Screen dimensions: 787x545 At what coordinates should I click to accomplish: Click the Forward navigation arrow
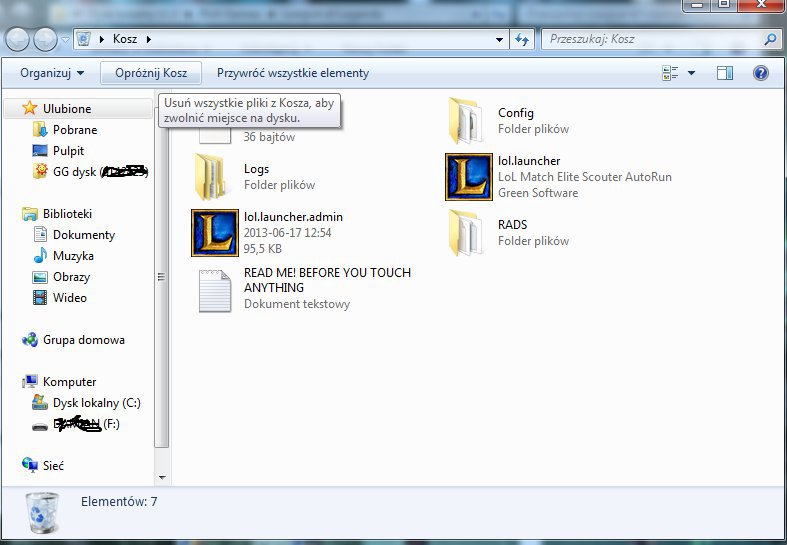[45, 39]
